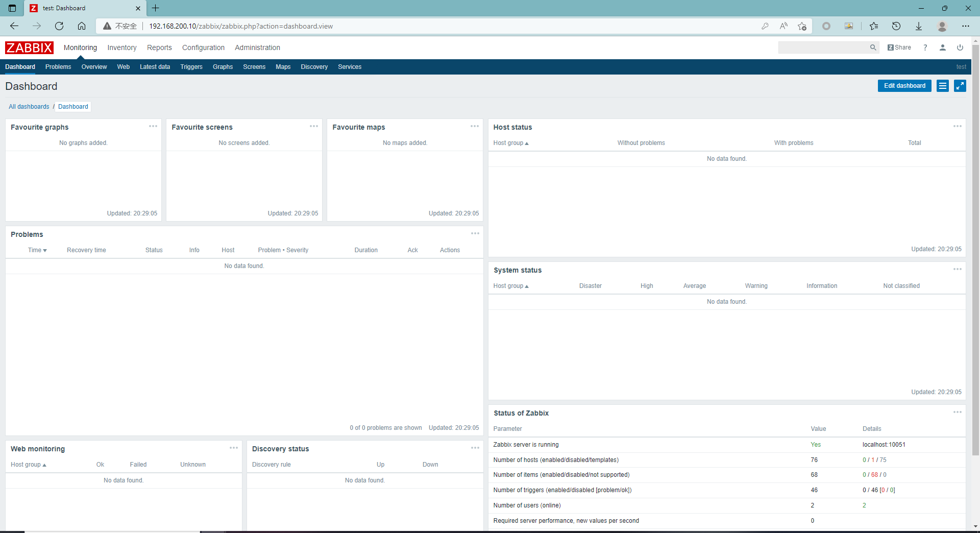
Task: Click the localhost:10051 details value
Action: [x=884, y=445]
